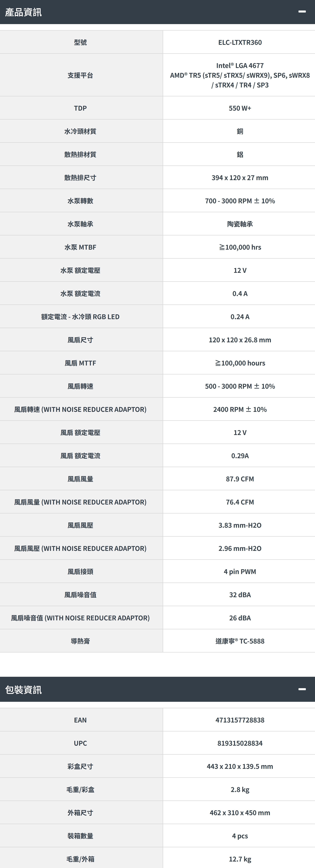This screenshot has width=315, height=868.
Task: Click the 彩盒尺寸 row label
Action: (80, 767)
